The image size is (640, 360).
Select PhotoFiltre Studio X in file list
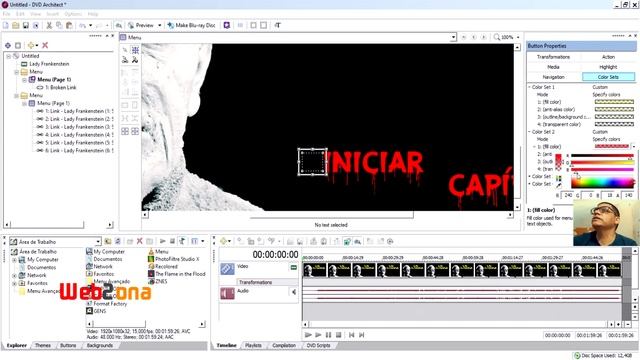pos(173,259)
